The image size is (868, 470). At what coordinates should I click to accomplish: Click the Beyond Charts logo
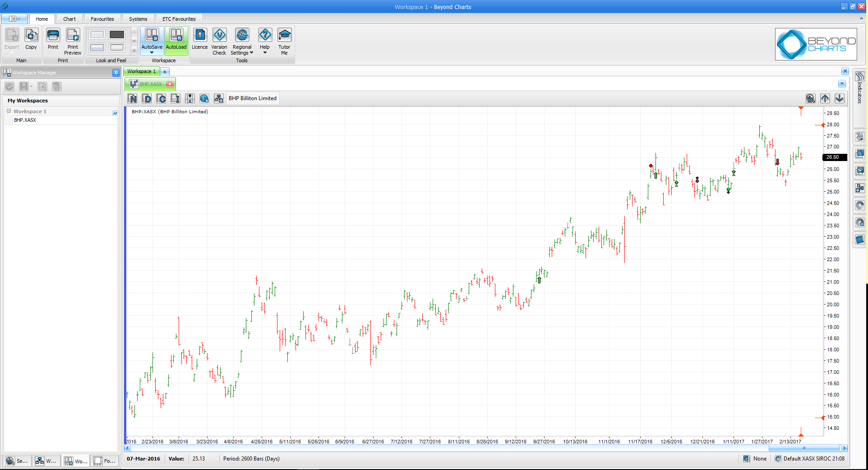816,44
